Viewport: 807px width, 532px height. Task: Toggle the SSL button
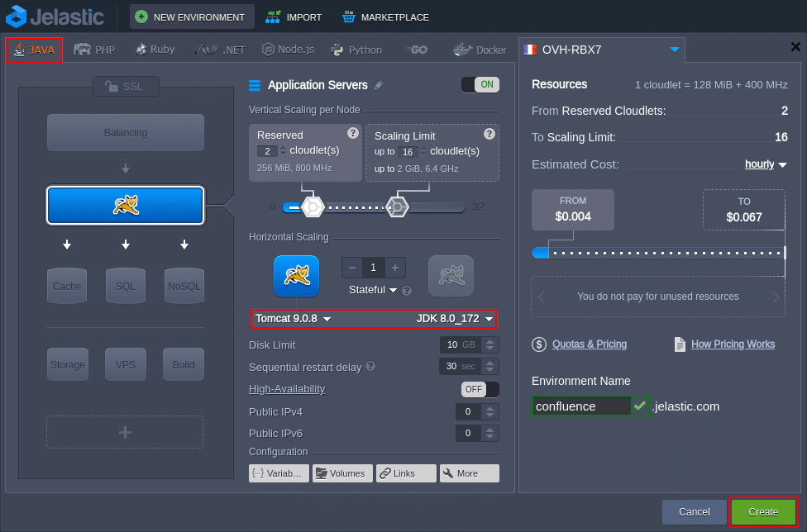(x=126, y=86)
